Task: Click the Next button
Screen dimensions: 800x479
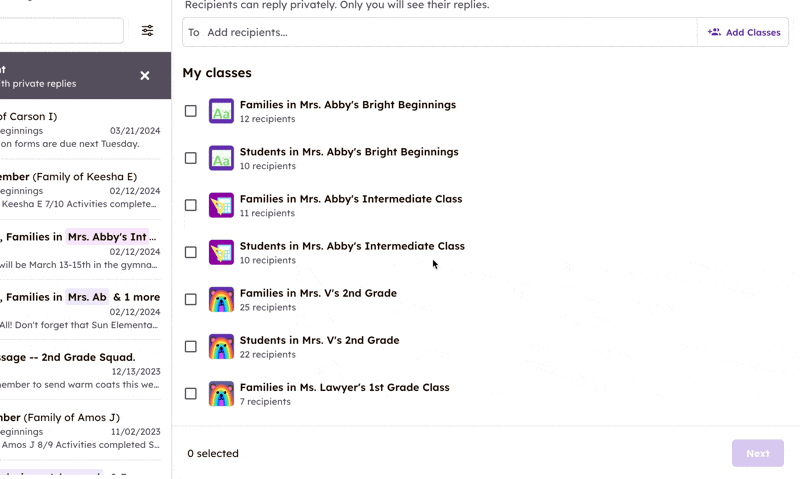Action: [757, 453]
